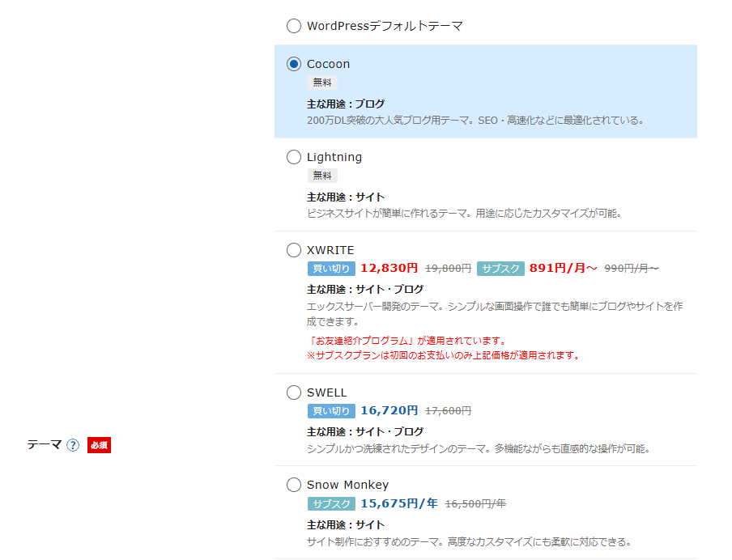Click the struck-through price 19,800円
The width and height of the screenshot is (732, 560).
coord(448,269)
